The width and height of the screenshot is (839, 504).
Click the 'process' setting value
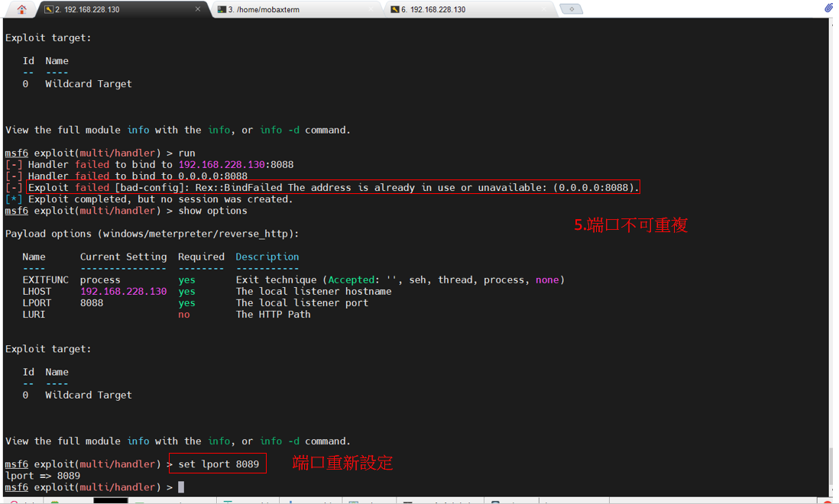100,279
